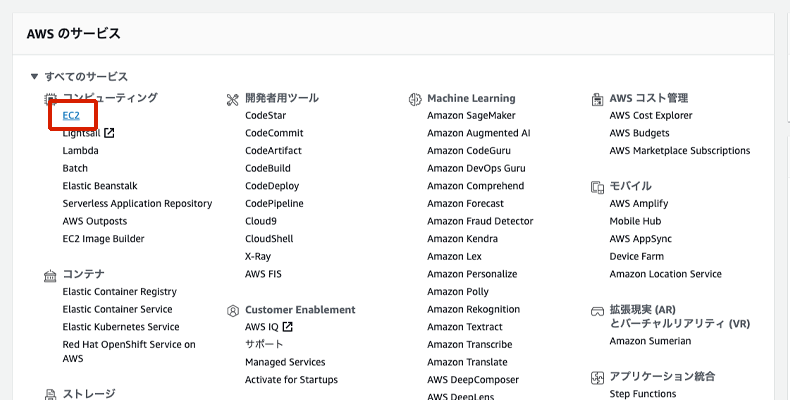
Task: Open CodeArtifact
Action: (274, 151)
